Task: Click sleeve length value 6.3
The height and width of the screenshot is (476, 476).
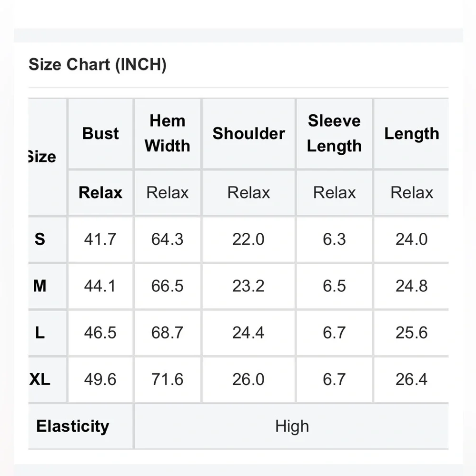Action: 334,239
